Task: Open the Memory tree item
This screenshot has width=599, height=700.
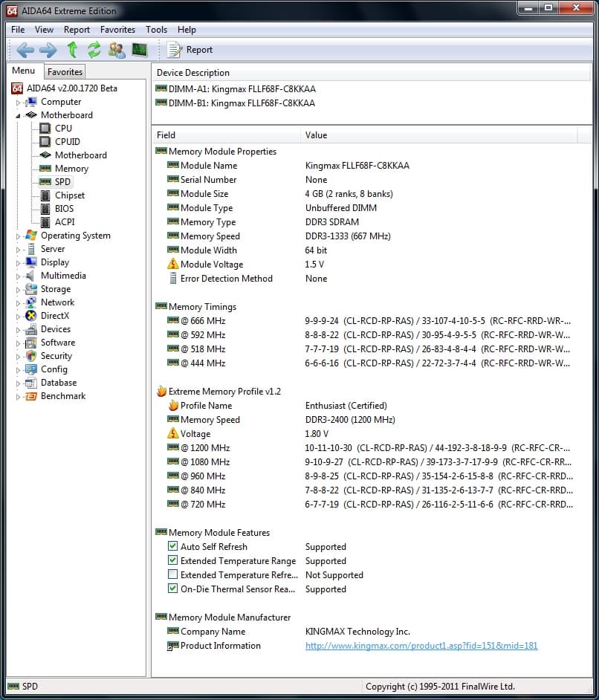Action: 71,168
